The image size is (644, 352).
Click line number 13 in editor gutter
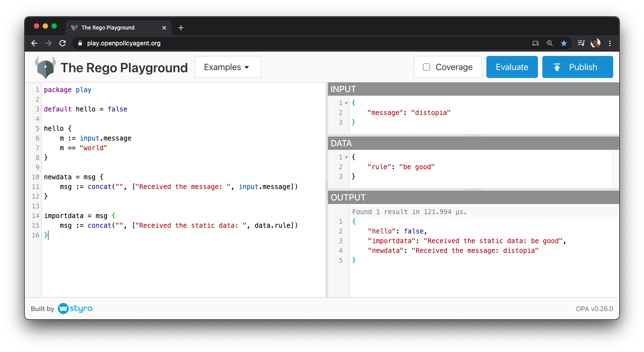coord(36,206)
